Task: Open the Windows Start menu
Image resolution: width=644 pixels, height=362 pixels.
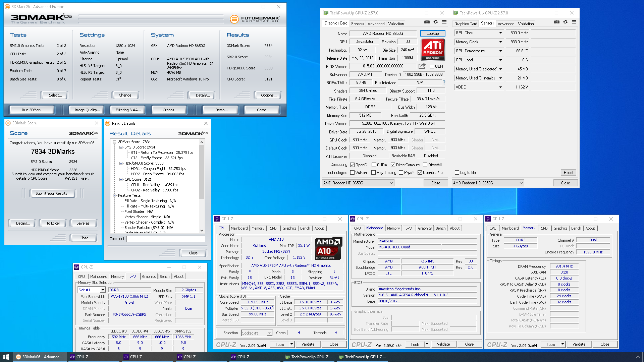Action: [6, 357]
